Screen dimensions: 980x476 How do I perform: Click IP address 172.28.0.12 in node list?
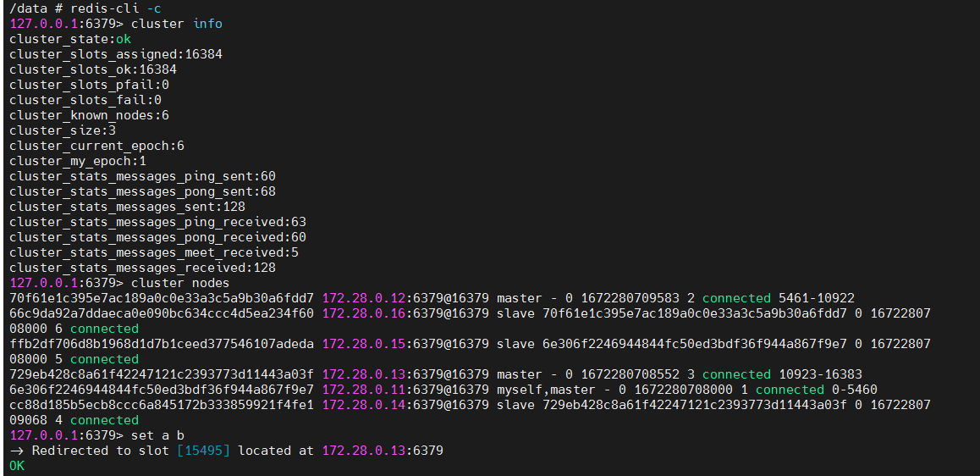365,298
